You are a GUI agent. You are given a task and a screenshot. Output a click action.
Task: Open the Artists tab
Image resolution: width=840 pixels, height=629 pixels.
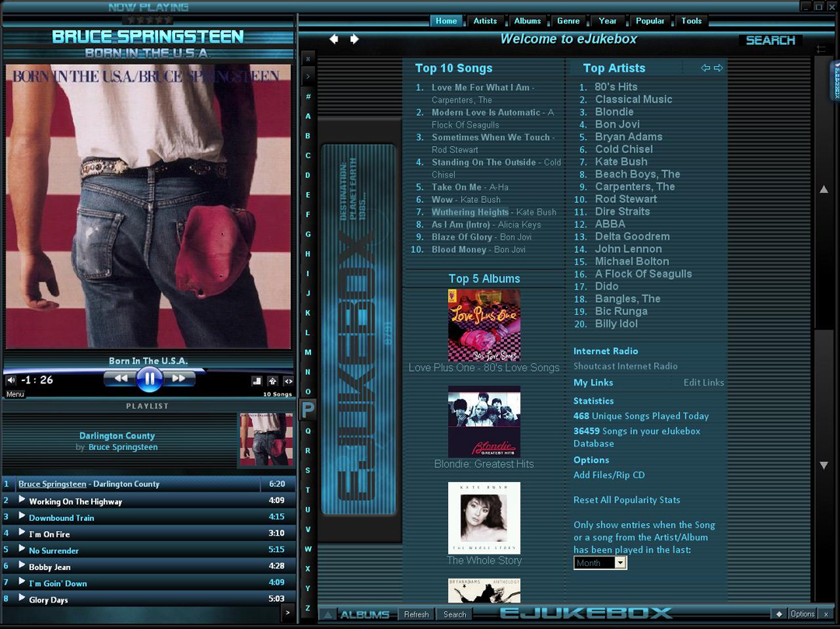pyautogui.click(x=485, y=21)
